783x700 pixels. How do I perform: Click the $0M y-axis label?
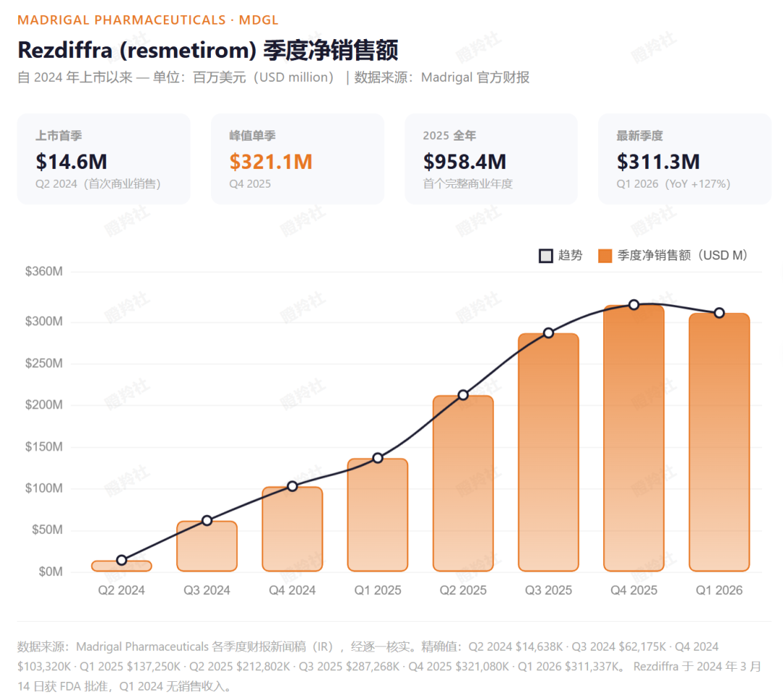click(x=51, y=572)
